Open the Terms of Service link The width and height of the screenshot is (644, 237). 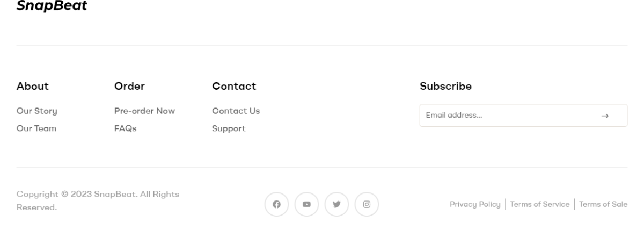coord(540,204)
